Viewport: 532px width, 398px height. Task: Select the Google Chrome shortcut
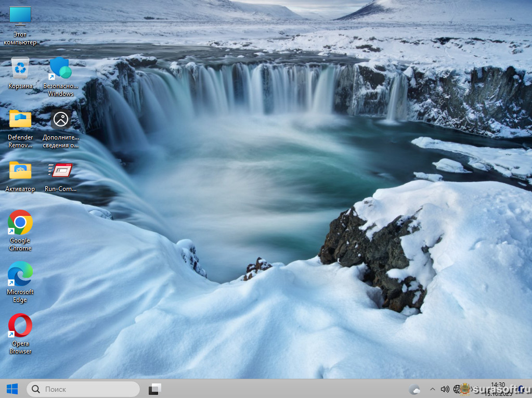point(20,223)
